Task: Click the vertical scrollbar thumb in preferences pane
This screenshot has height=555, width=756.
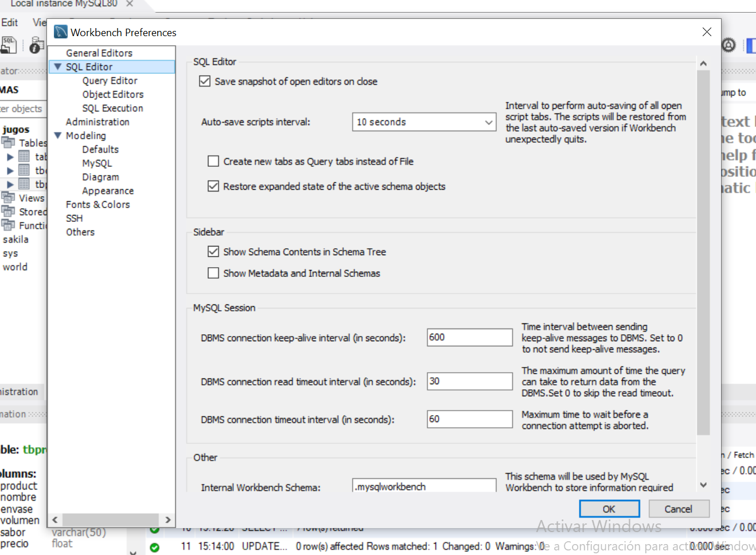Action: click(x=703, y=252)
